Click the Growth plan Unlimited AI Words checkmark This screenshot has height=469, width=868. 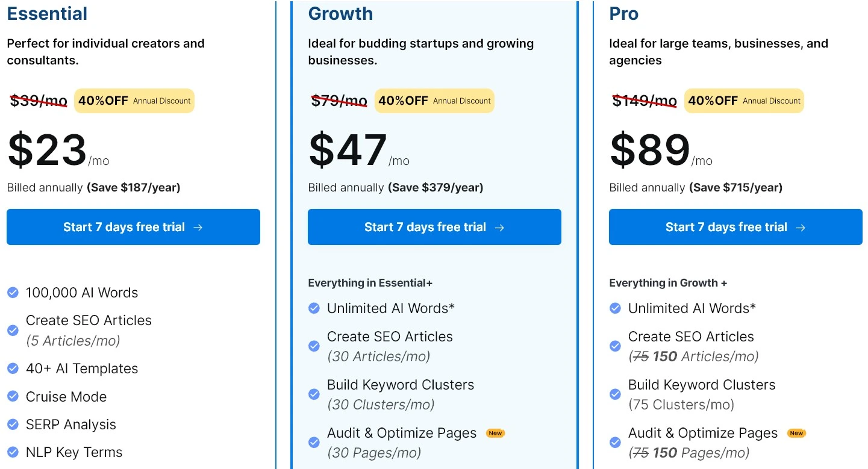(x=314, y=308)
